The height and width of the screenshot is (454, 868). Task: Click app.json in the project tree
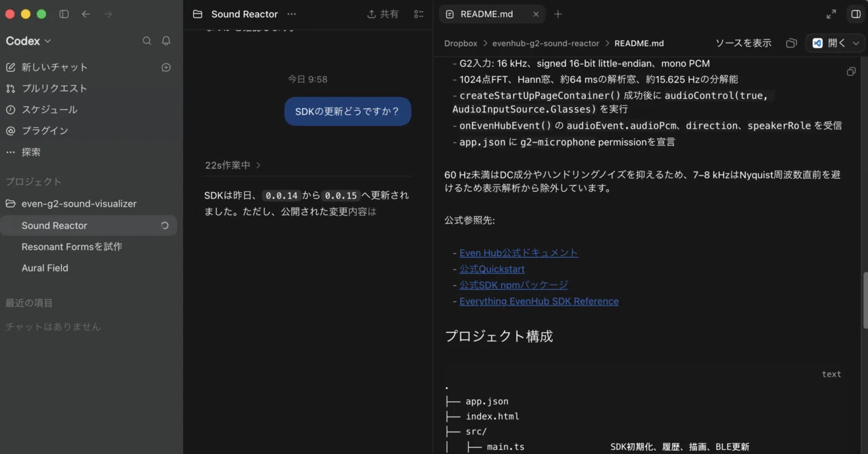pyautogui.click(x=487, y=401)
